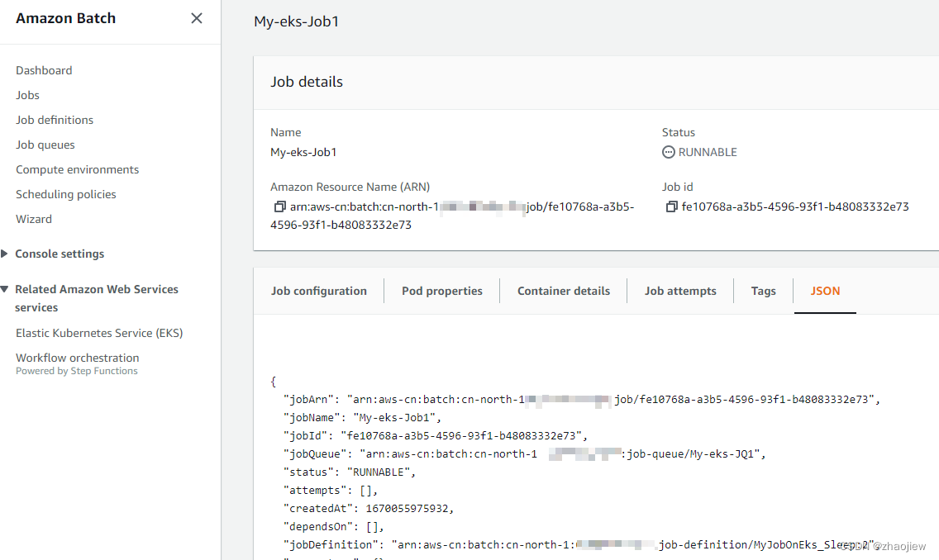Collapse Related Amazon Web Services section

[6, 290]
